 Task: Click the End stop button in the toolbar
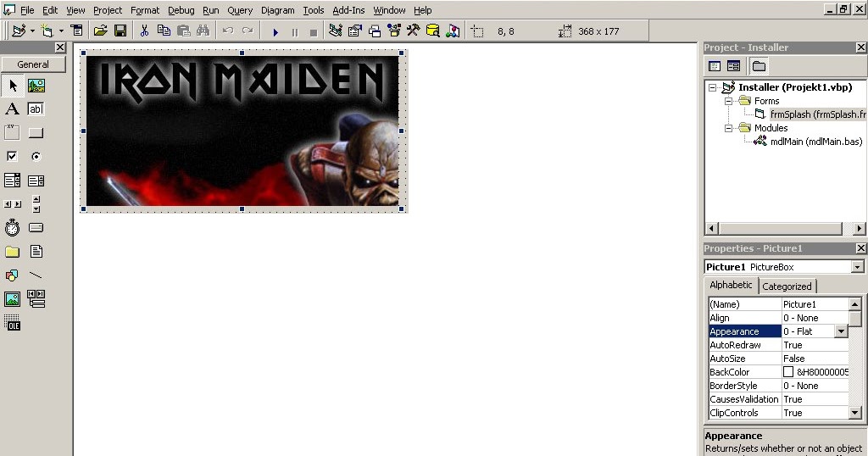coord(314,32)
